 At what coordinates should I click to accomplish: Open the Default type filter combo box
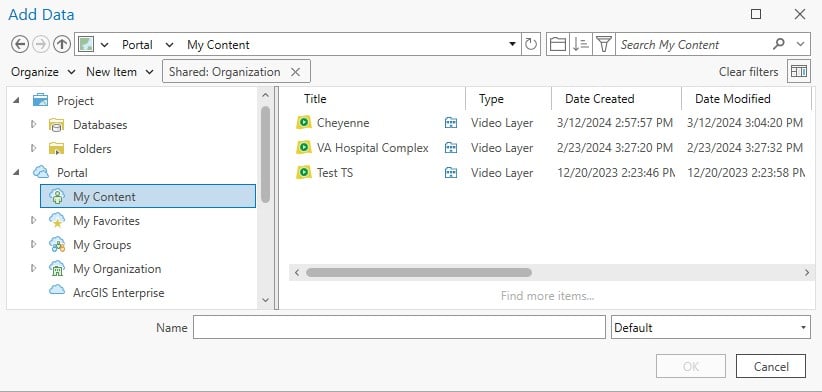pyautogui.click(x=710, y=328)
